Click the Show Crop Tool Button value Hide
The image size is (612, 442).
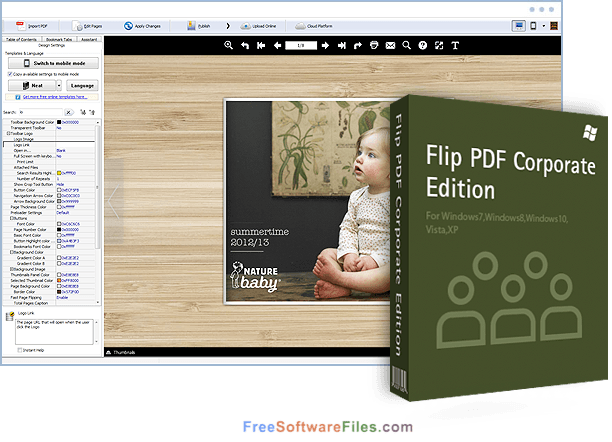[x=60, y=184]
